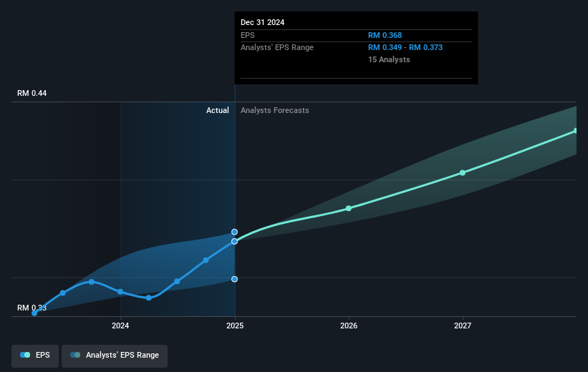
Task: Click the Actual section label
Action: point(218,110)
